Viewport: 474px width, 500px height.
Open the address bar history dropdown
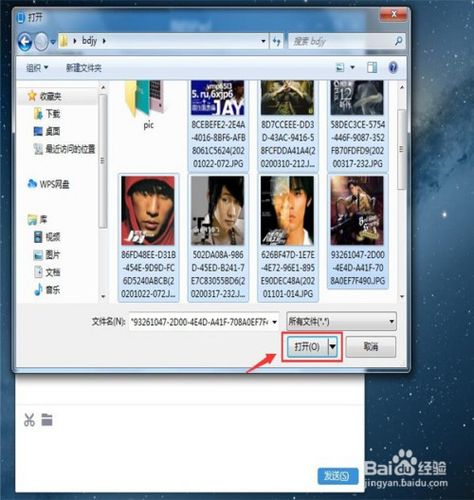pyautogui.click(x=263, y=41)
